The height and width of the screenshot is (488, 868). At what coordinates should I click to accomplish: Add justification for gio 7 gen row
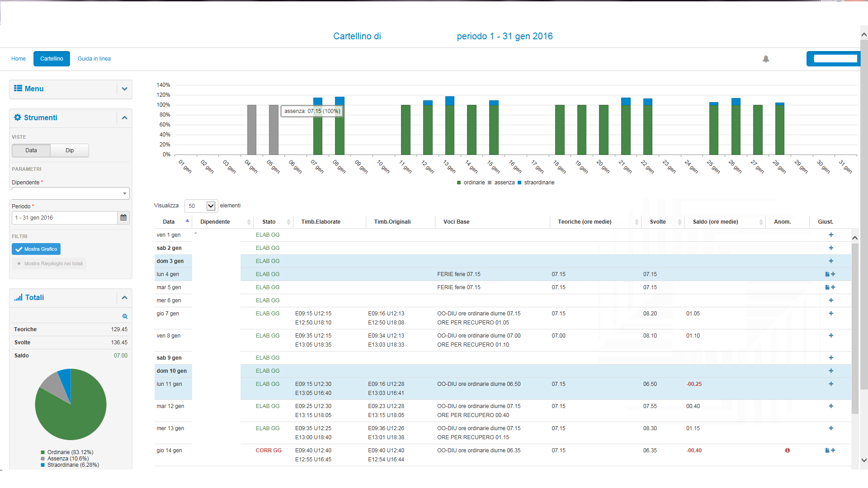point(831,314)
